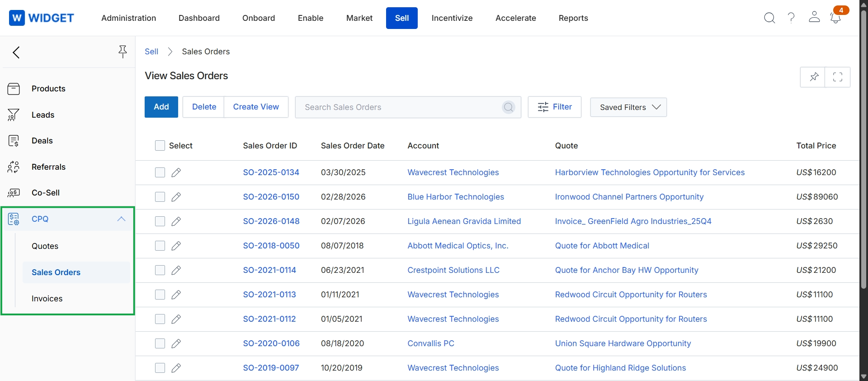Click the Deals sidebar icon
This screenshot has width=868, height=381.
coord(14,141)
